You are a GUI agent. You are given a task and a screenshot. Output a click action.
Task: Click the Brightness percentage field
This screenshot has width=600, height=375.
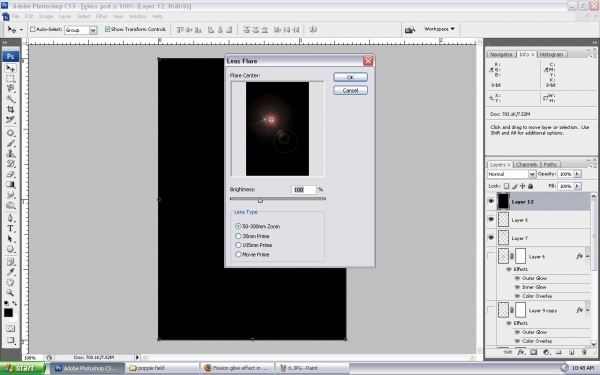304,189
